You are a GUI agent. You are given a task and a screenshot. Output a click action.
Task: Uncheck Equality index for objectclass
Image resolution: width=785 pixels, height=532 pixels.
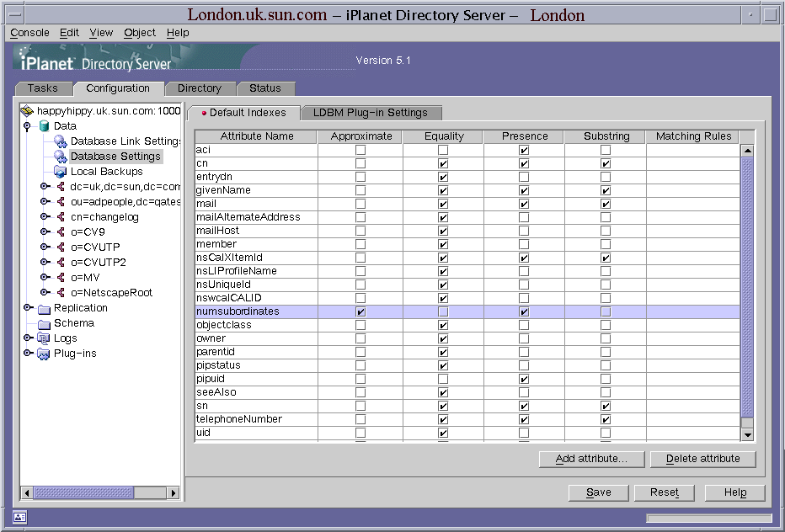[x=443, y=325]
